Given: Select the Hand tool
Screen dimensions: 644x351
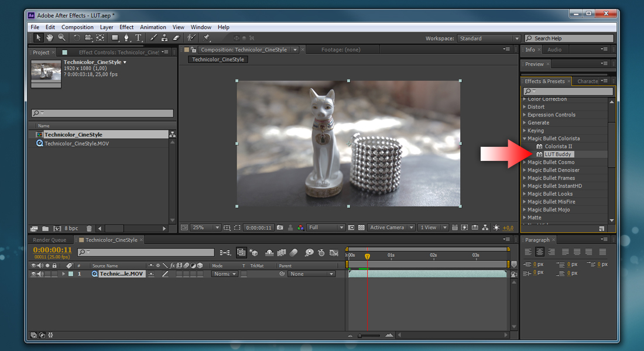Looking at the screenshot, I should coord(50,37).
